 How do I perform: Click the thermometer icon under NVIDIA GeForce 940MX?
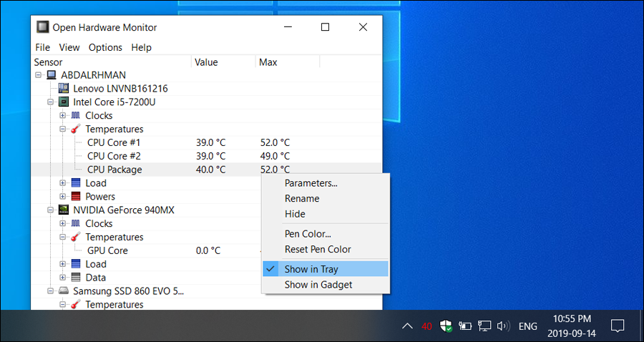coord(76,237)
